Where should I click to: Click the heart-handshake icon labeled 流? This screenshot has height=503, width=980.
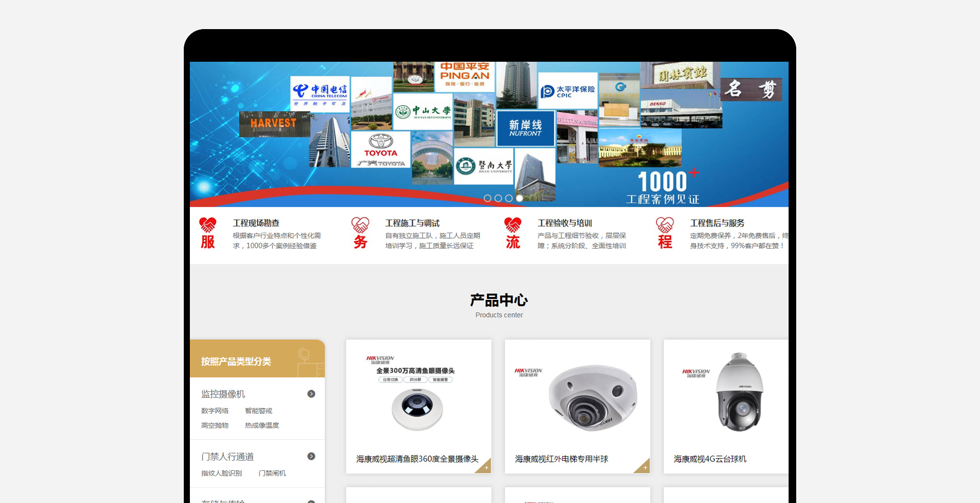click(512, 233)
